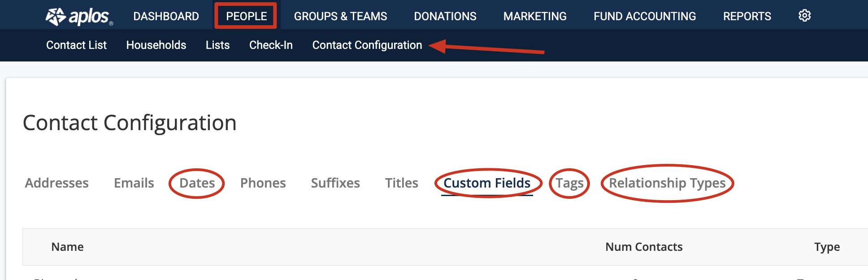Open the Check-In page
Viewport: 868px width, 280px height.
271,45
